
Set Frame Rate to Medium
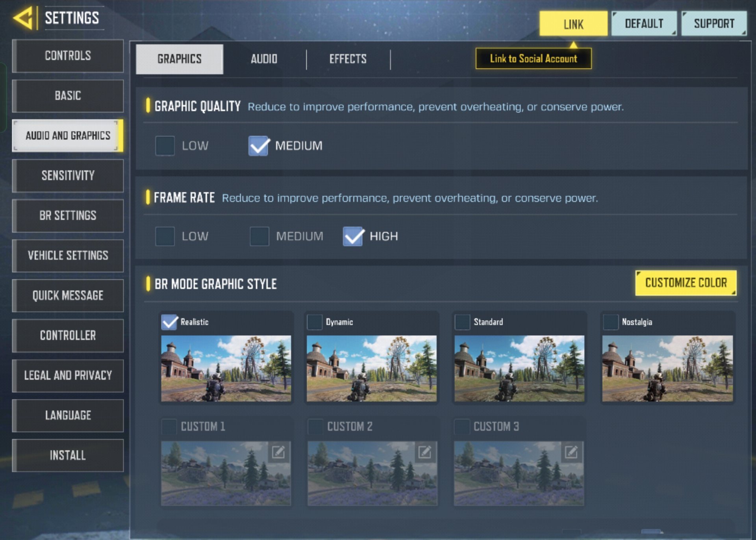coord(259,236)
